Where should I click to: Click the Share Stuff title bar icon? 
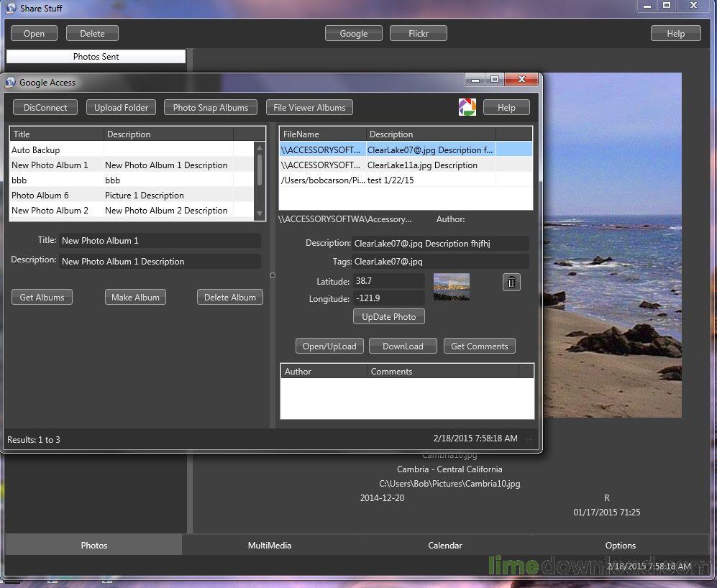click(11, 9)
